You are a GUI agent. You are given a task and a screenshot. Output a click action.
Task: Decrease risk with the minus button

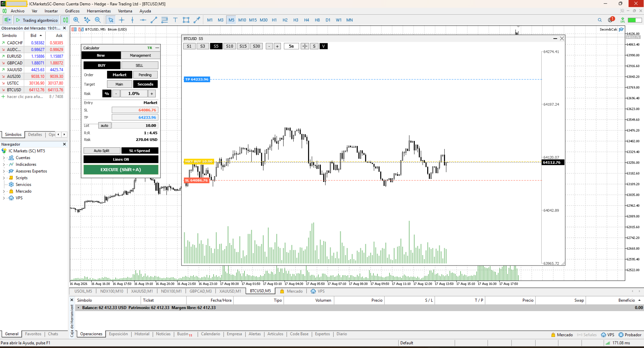(116, 94)
